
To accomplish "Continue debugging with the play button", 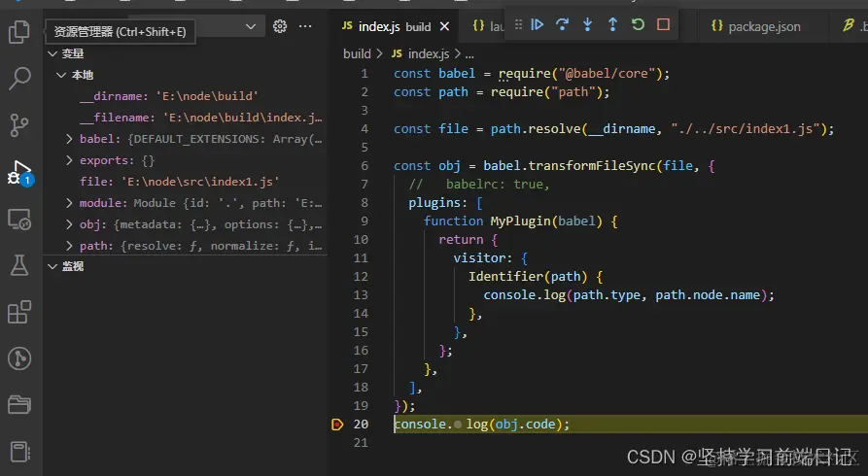I will (x=537, y=25).
